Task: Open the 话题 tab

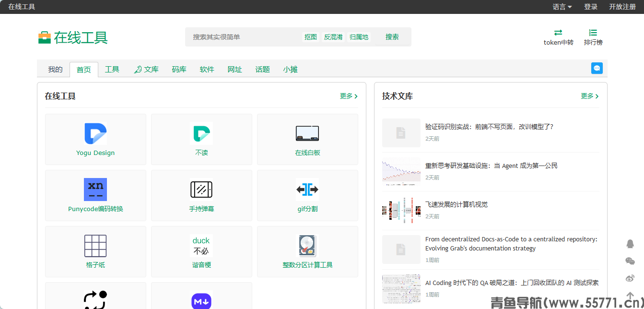Action: click(x=262, y=70)
